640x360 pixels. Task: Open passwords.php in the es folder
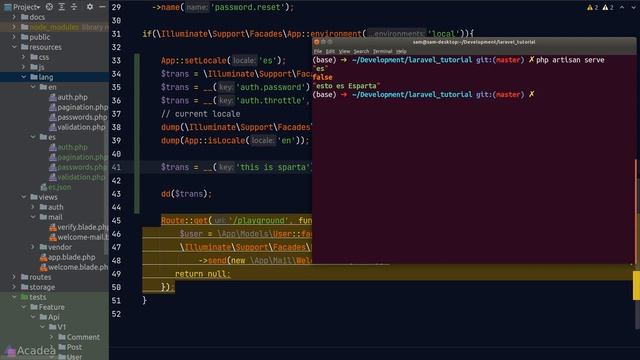pyautogui.click(x=78, y=167)
